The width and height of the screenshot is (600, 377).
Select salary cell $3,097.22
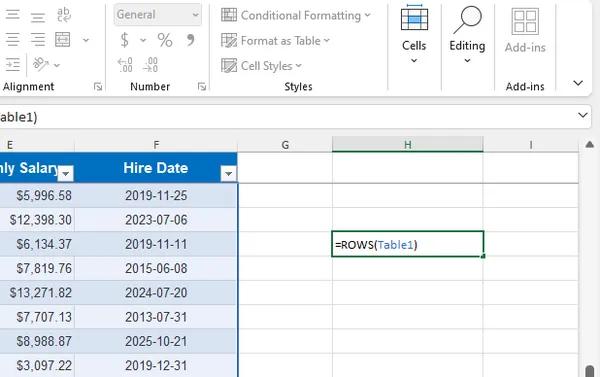(37, 366)
